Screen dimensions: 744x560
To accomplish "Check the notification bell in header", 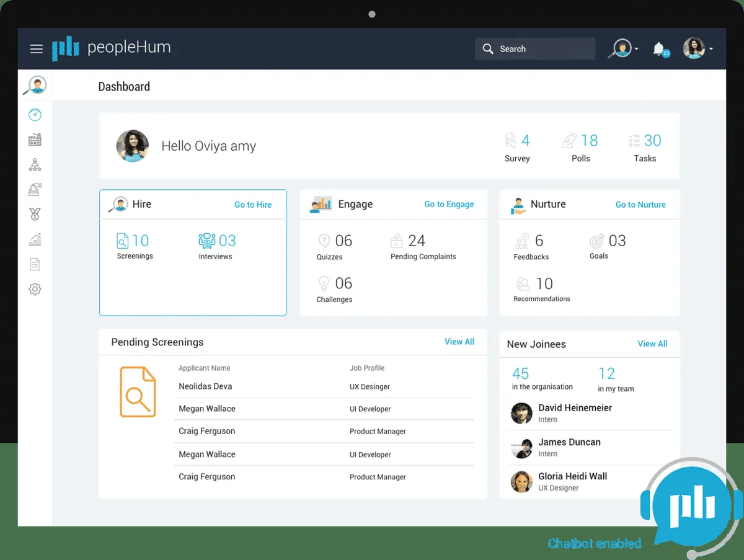I will tap(659, 49).
